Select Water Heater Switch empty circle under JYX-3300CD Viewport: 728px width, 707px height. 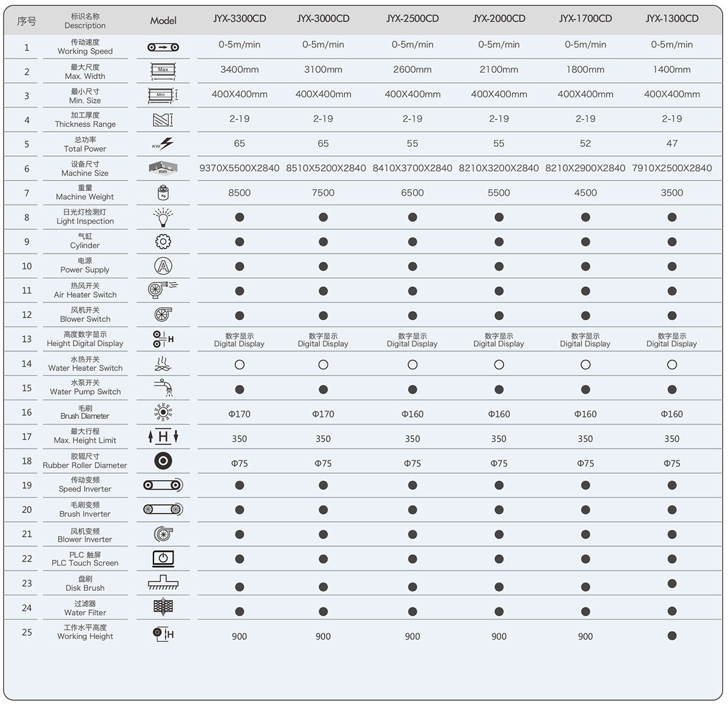coord(240,364)
